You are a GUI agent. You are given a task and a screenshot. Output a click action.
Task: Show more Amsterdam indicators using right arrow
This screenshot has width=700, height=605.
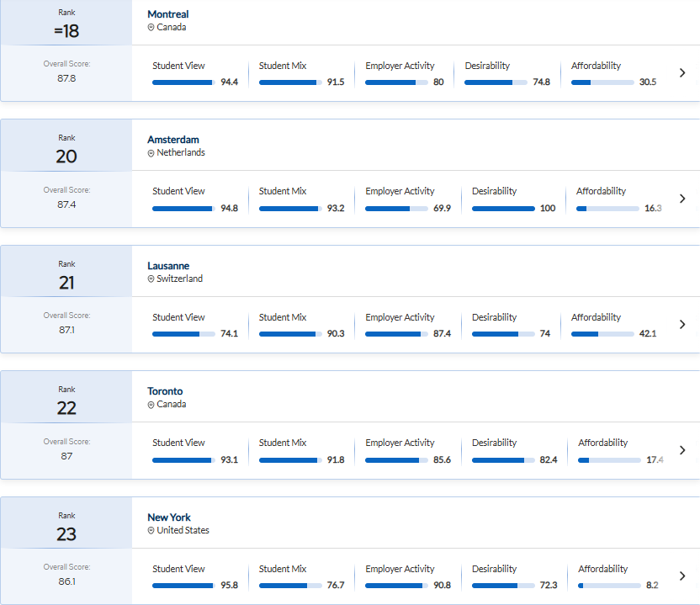[682, 199]
